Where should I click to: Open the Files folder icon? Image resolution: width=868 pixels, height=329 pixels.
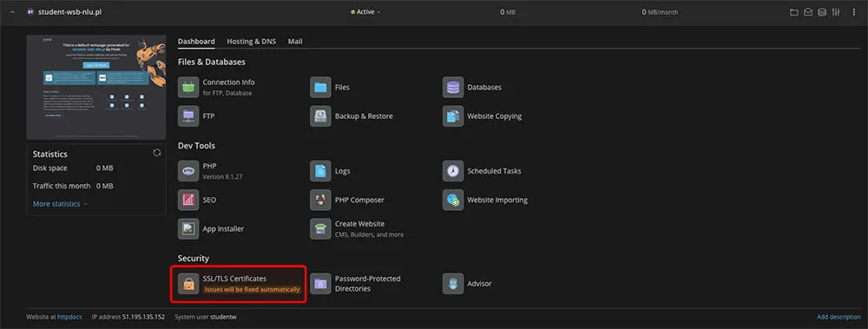(x=320, y=87)
